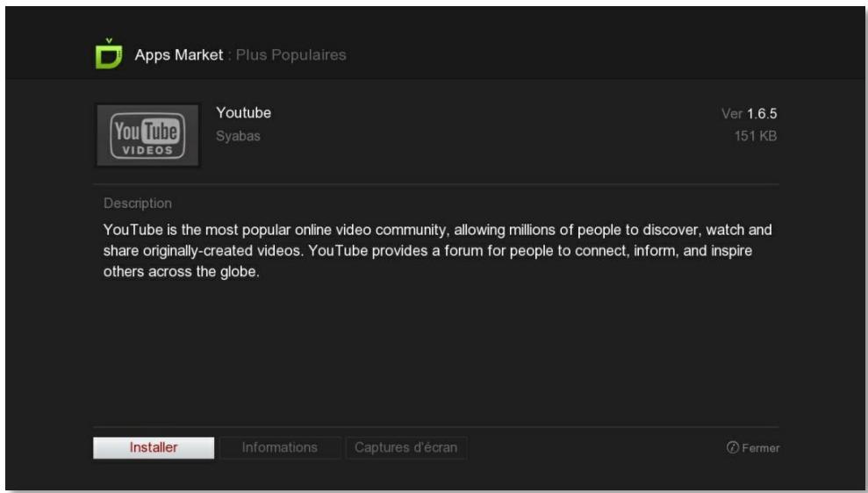Image resolution: width=868 pixels, height=493 pixels.
Task: Click the Description heading
Action: point(138,203)
